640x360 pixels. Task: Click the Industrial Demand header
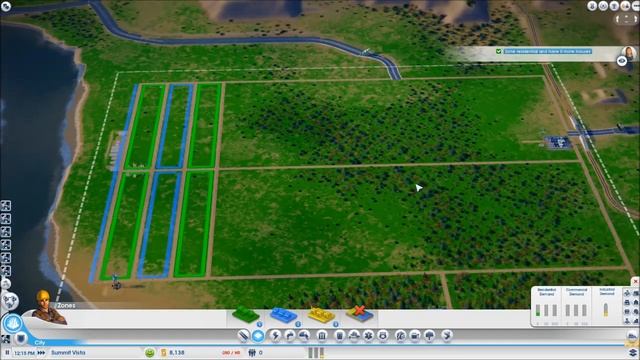point(607,291)
